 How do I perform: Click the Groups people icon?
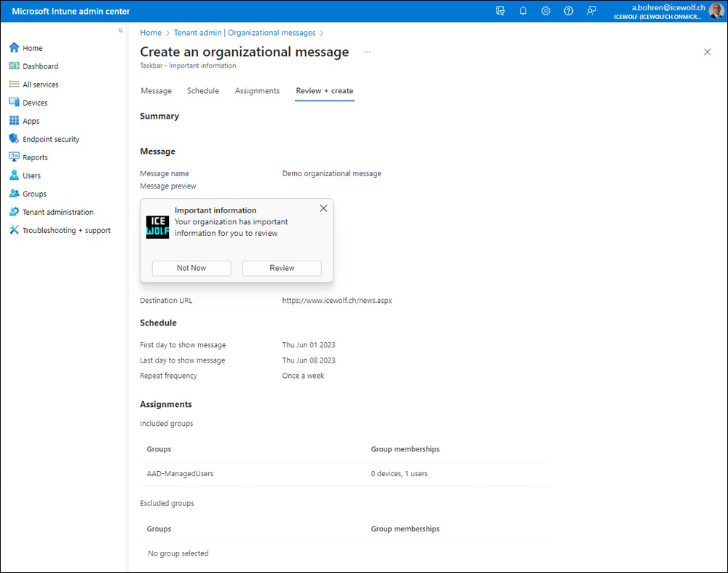15,194
